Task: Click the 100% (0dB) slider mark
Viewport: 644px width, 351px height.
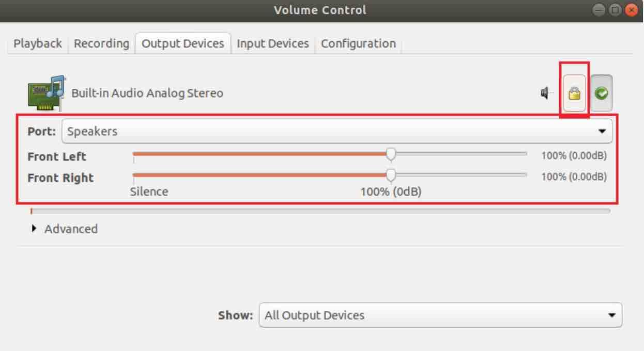Action: coord(391,192)
